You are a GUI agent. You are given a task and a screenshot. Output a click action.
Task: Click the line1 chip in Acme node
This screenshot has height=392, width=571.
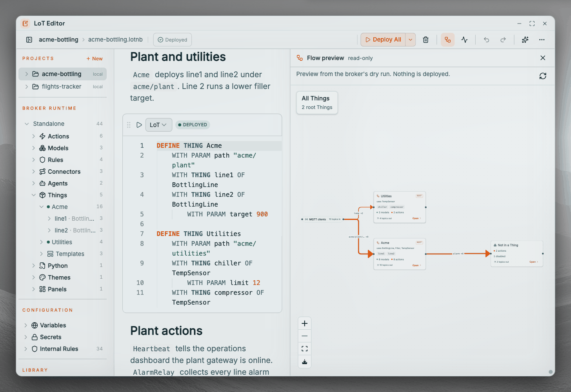click(381, 254)
